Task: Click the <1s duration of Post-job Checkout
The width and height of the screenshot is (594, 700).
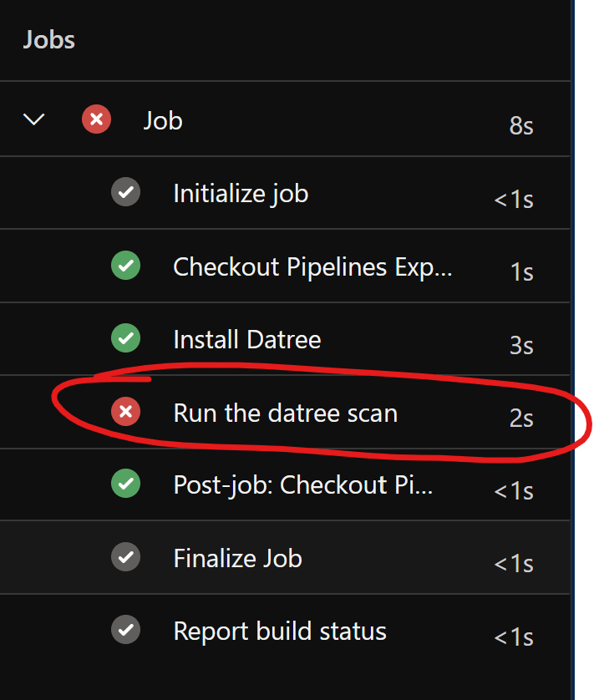Action: [x=514, y=490]
